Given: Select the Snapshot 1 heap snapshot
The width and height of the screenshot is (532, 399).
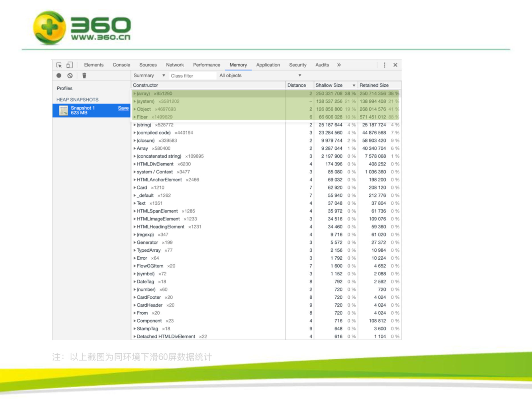Looking at the screenshot, I should [83, 110].
